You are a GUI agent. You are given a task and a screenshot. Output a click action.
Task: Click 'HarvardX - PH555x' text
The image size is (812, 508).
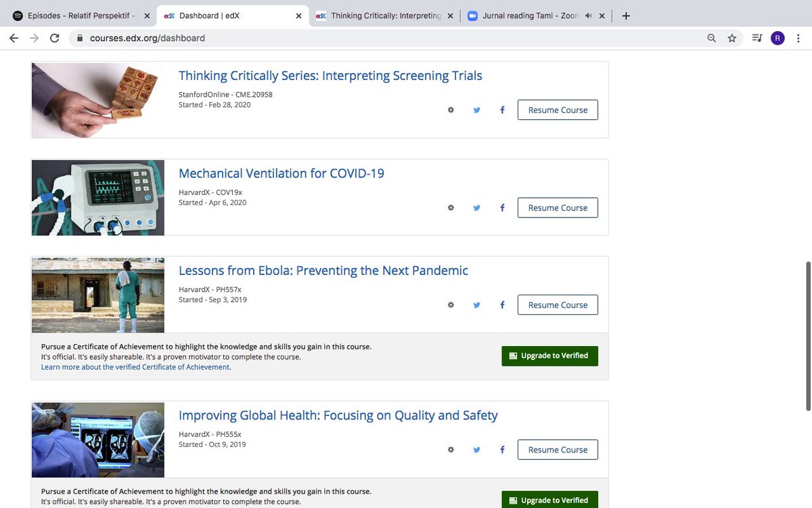210,434
